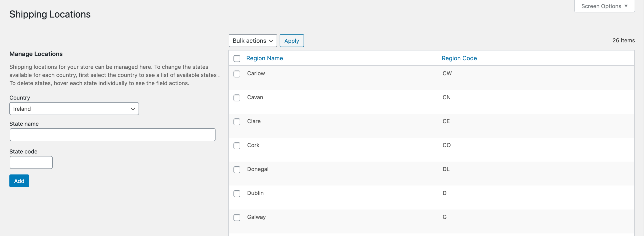Open the Country dropdown showing Ireland
The image size is (644, 236).
[x=74, y=108]
